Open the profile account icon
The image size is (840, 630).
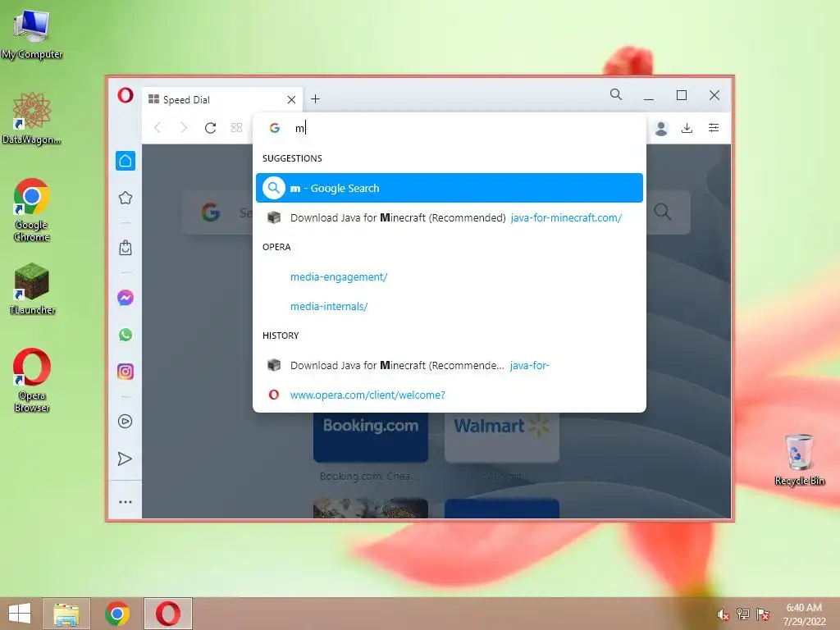661,128
